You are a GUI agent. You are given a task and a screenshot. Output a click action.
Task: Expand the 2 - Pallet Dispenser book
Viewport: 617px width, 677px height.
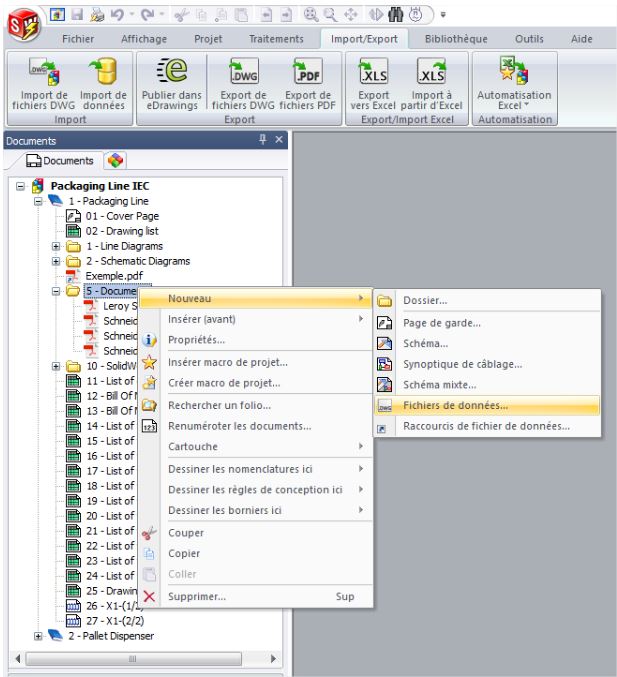pos(38,636)
